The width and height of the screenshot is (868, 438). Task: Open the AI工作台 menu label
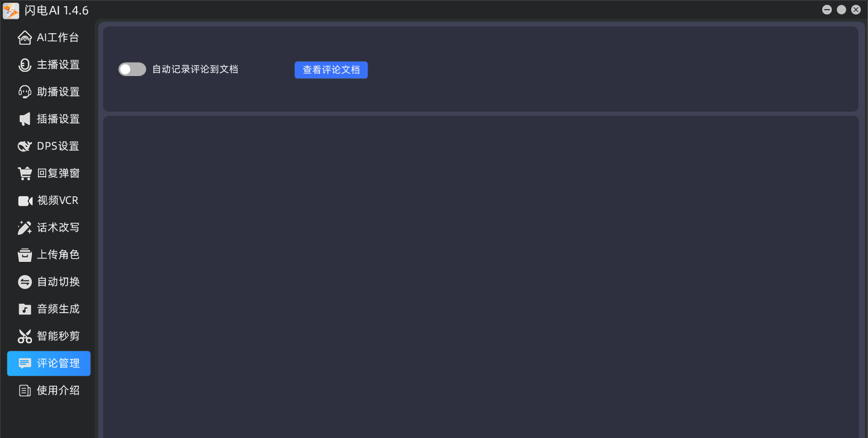(x=58, y=37)
